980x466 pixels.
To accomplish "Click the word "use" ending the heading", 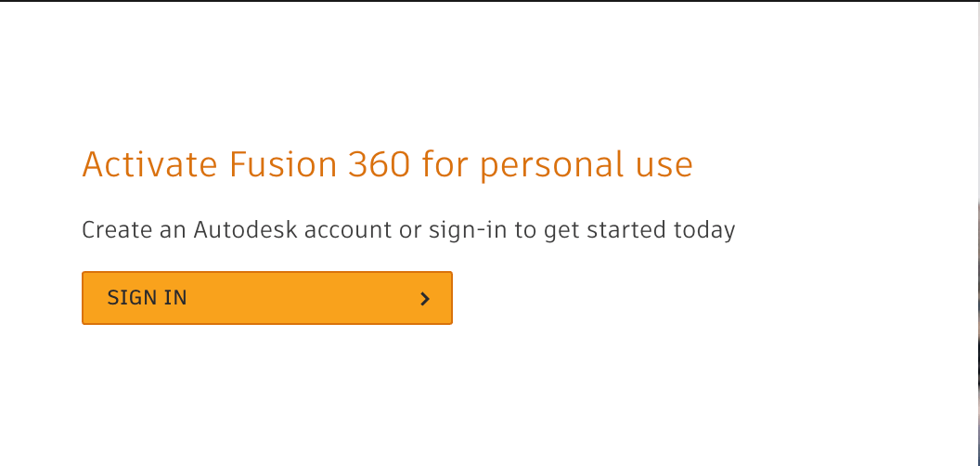I will (x=664, y=165).
